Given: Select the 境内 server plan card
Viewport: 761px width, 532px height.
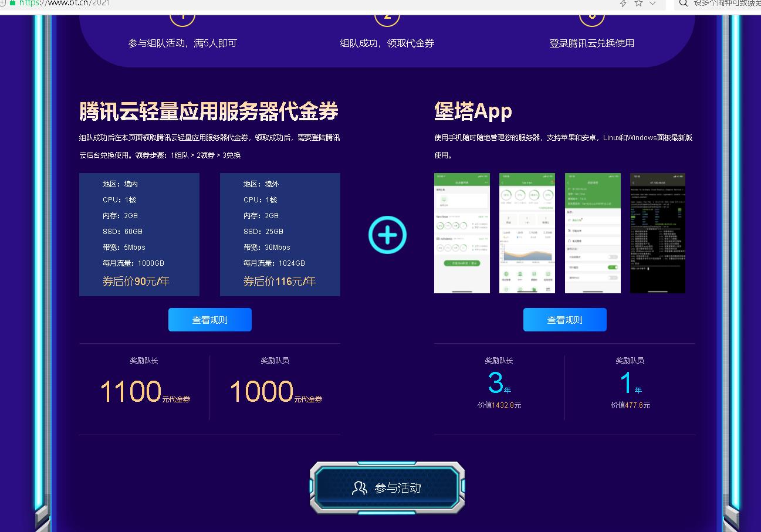Looking at the screenshot, I should coord(139,234).
